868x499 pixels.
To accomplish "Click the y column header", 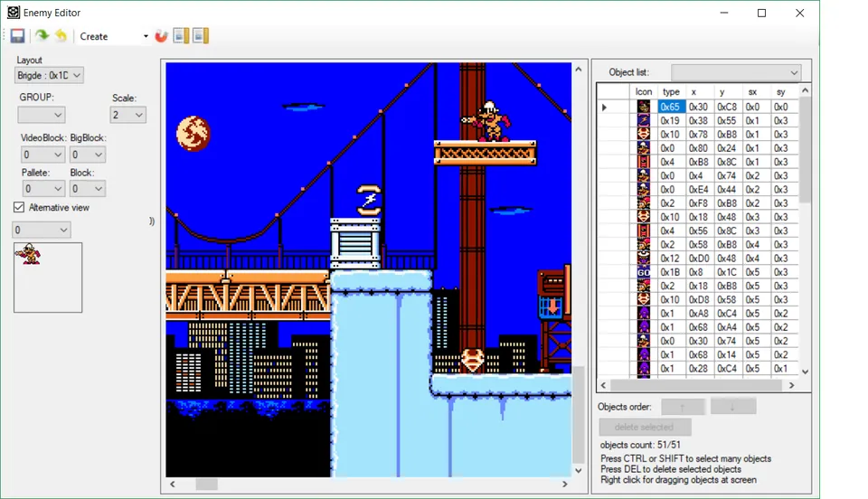I will (727, 92).
